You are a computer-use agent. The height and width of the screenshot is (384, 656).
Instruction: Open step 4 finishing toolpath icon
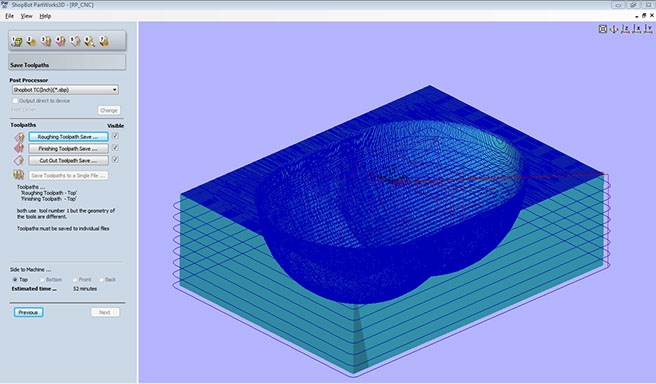pyautogui.click(x=61, y=41)
